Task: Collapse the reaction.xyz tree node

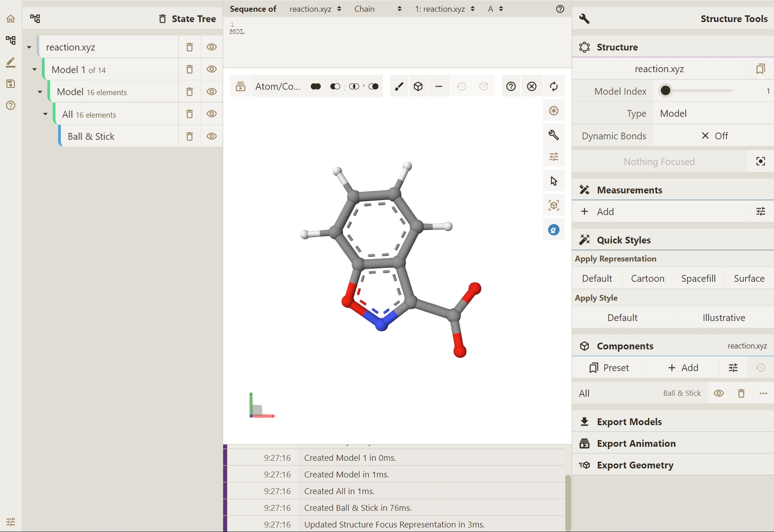Action: 29,47
